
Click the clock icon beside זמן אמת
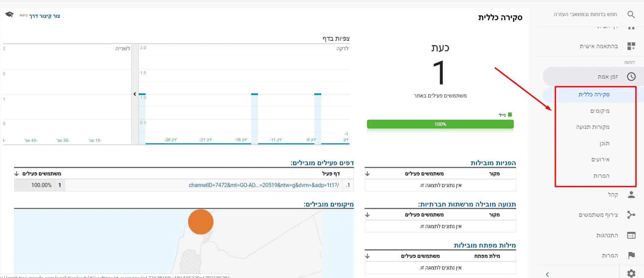coord(631,77)
